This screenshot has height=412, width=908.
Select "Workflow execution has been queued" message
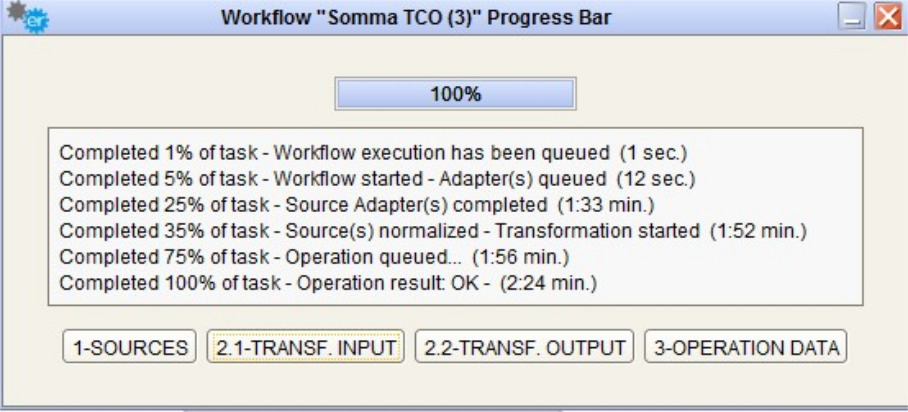(441, 153)
